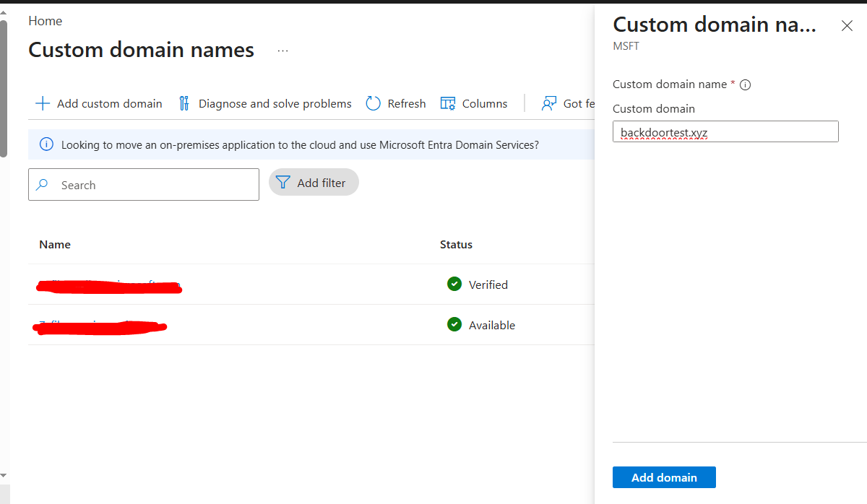Click the Home breadcrumb link

click(46, 21)
